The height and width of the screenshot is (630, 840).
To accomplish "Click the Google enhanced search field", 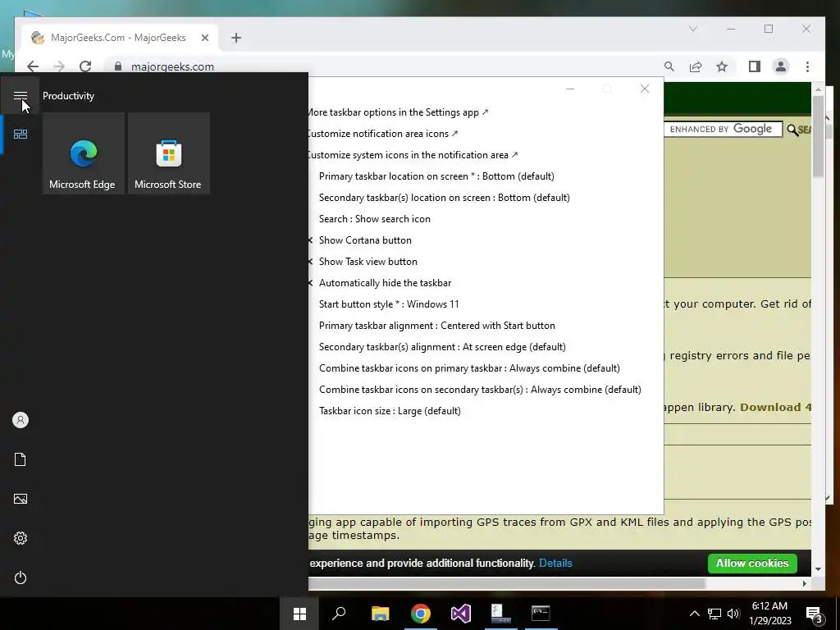I will tap(724, 129).
